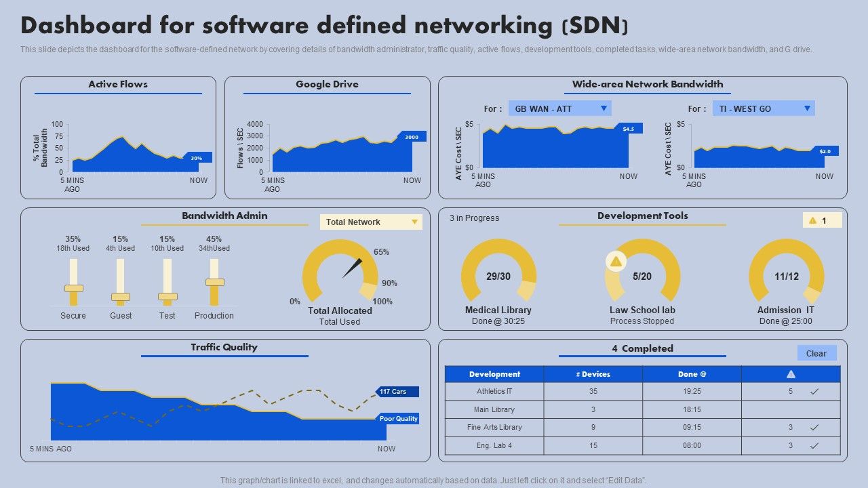Click the 30% marker on Active Flows chart
This screenshot has height=488, width=868.
pyautogui.click(x=197, y=157)
